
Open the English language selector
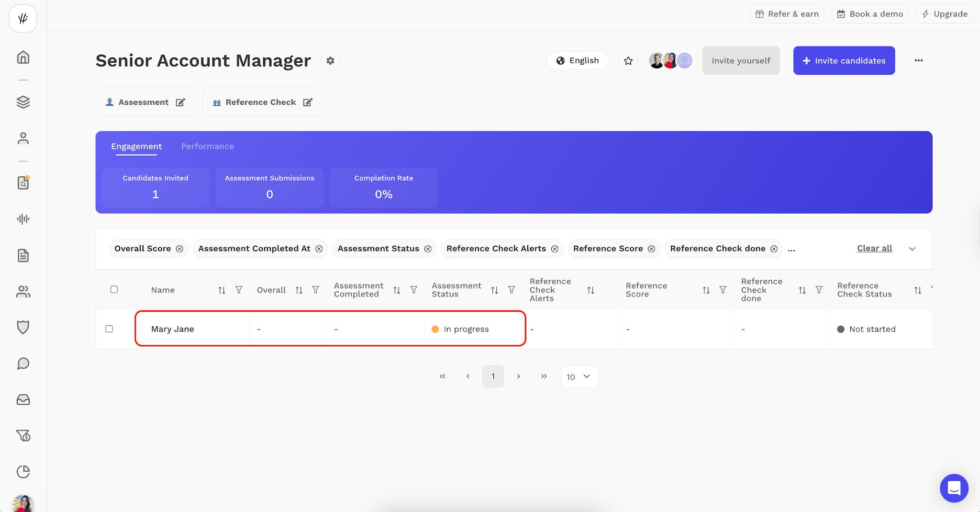point(578,61)
